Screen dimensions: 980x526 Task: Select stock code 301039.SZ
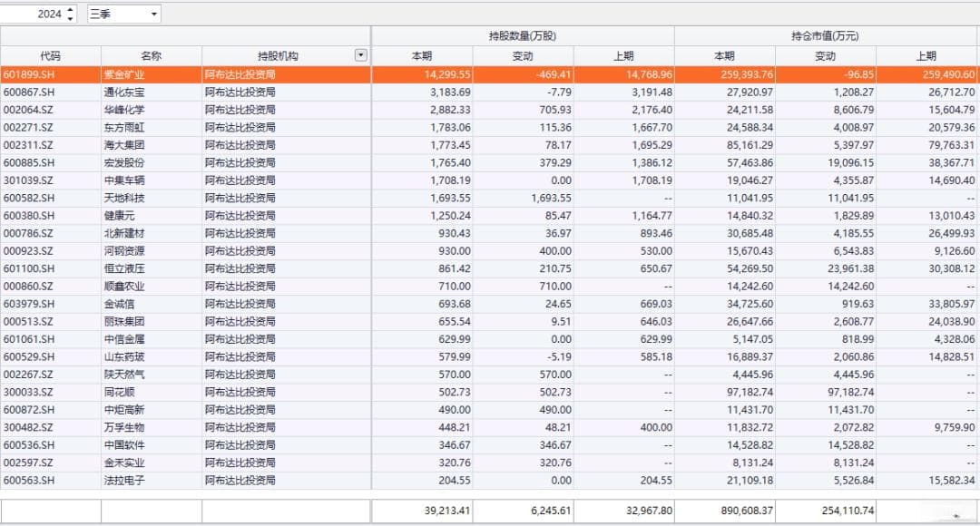pos(51,180)
